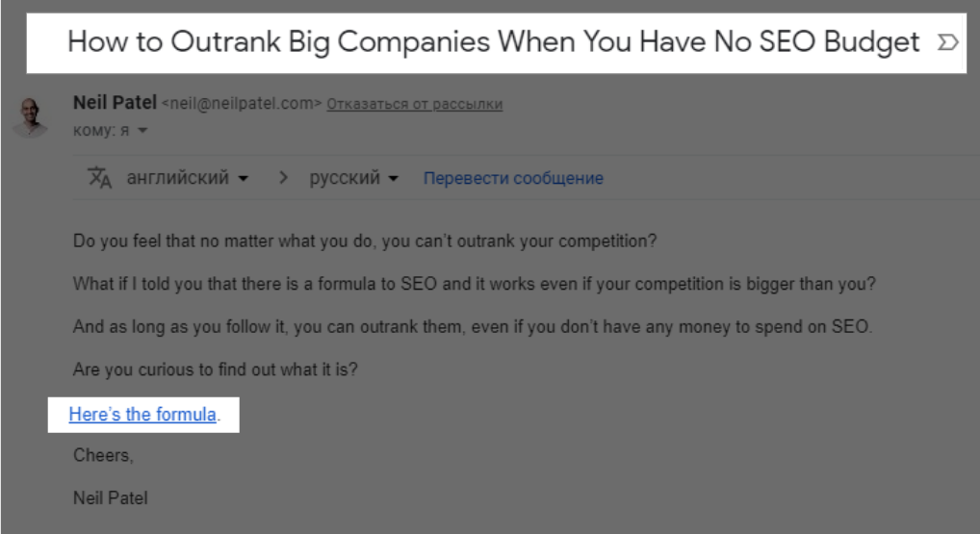Screen dimensions: 980x534
Task: Open the русский target language dropdown
Action: [x=353, y=178]
